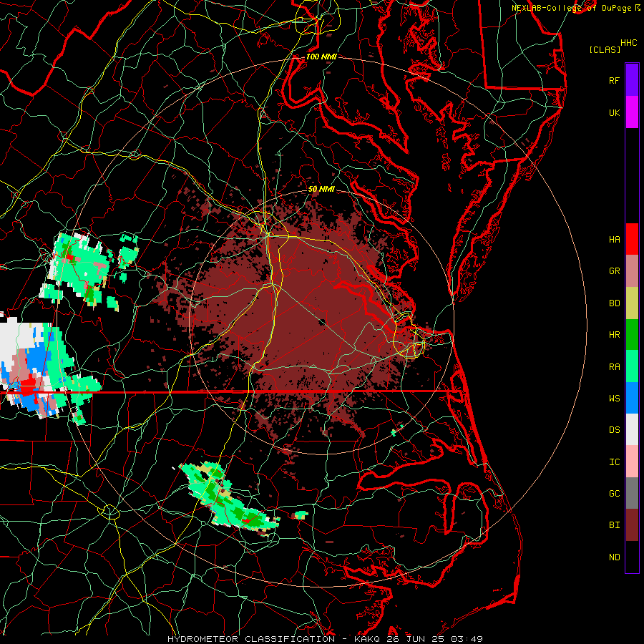Click the '100 NMI' range ring label
The height and width of the screenshot is (644, 644).
tap(321, 57)
